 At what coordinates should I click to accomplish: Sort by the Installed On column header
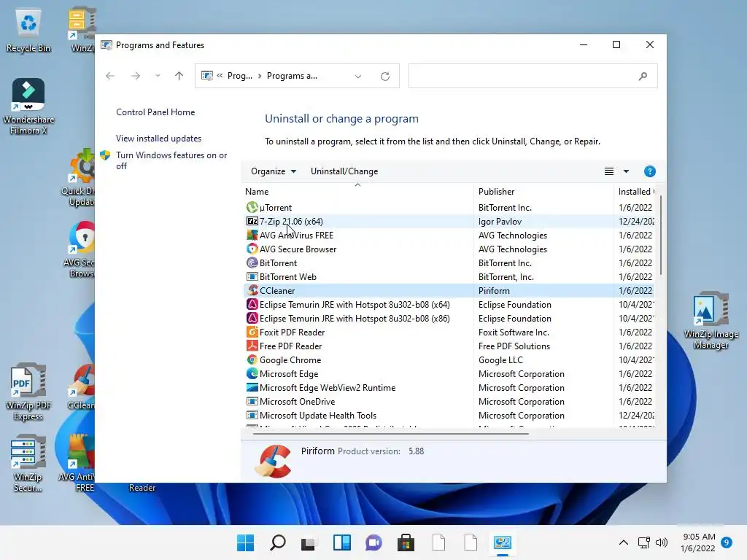(x=636, y=192)
